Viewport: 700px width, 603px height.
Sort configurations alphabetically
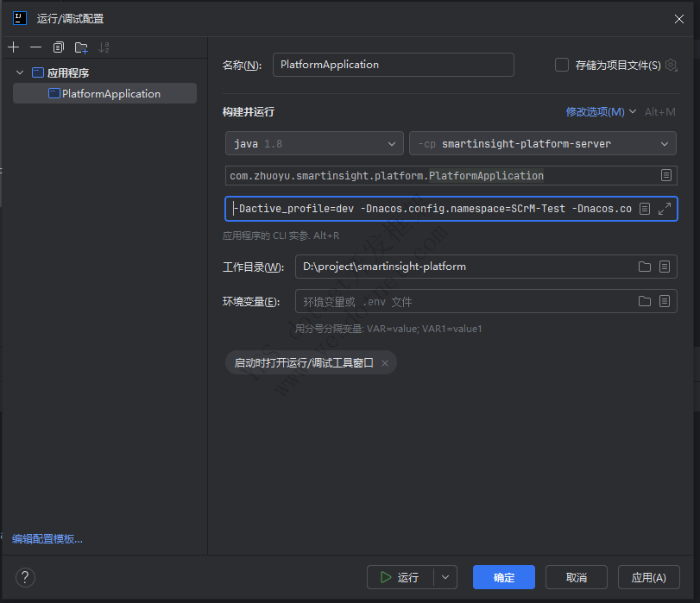(x=104, y=47)
